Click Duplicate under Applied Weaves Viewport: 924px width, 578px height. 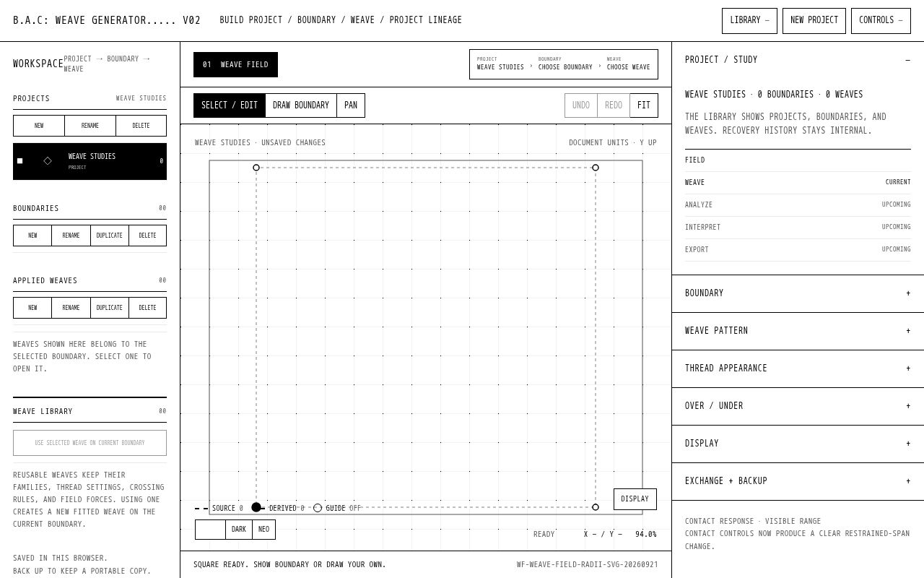[x=110, y=308]
